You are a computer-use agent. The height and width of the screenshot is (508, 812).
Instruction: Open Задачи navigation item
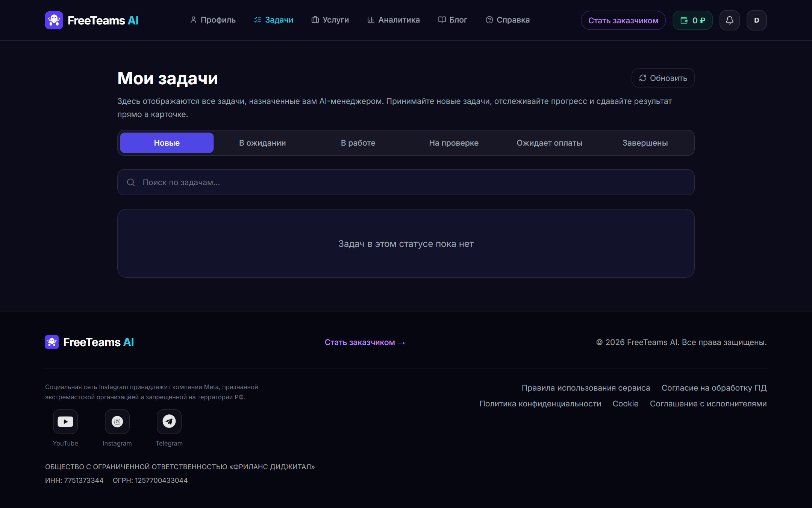[274, 20]
